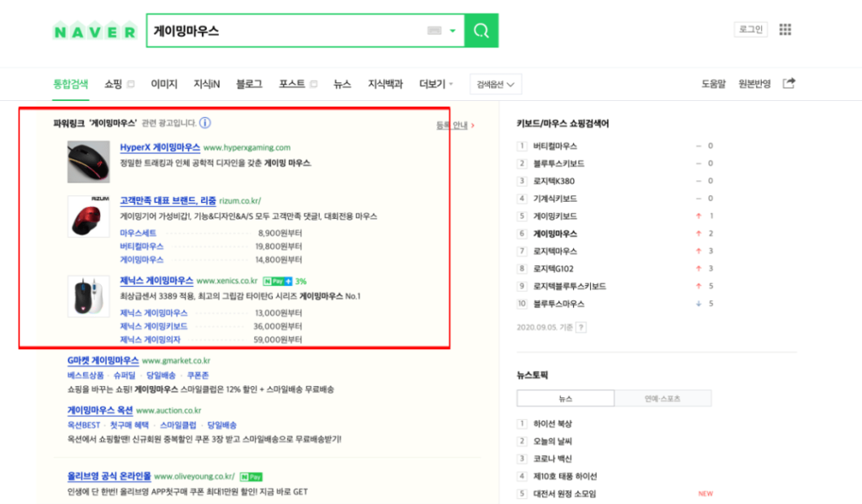Click 버티컬마우스 sublink under 리줌 ad

141,247
